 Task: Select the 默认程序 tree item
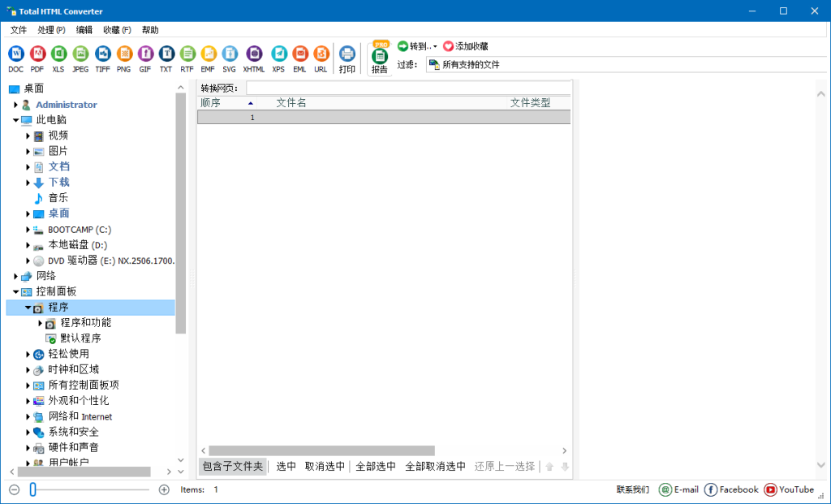point(80,338)
